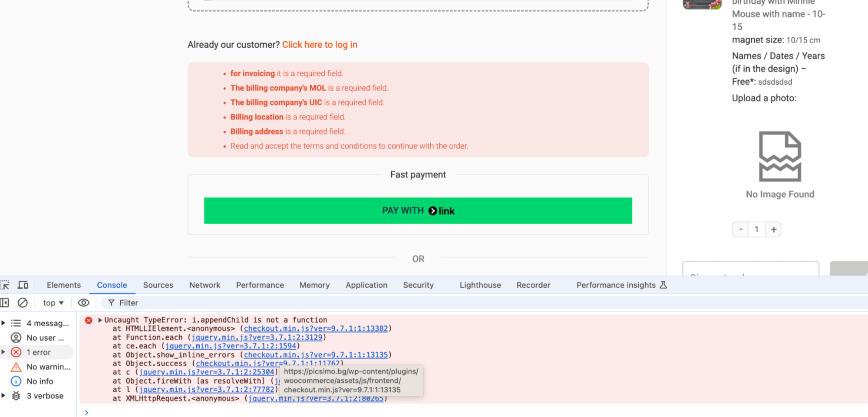Open the 'top' execution context dropdown
The width and height of the screenshot is (868, 417).
point(52,302)
